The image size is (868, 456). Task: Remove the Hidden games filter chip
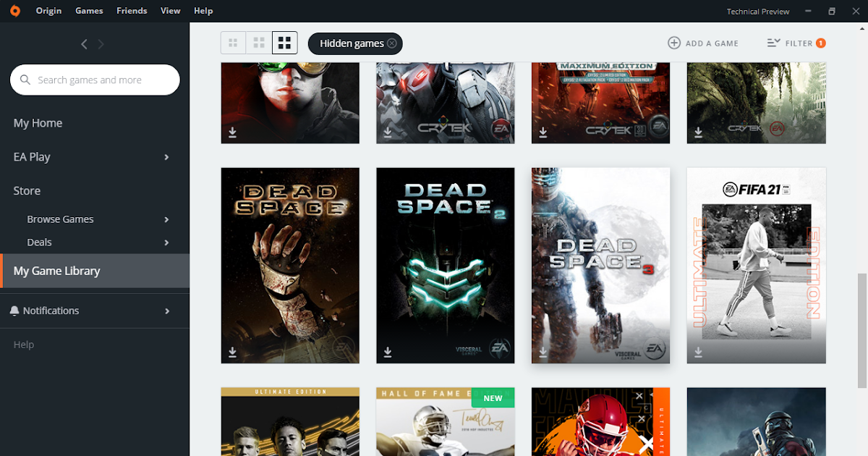tap(392, 43)
